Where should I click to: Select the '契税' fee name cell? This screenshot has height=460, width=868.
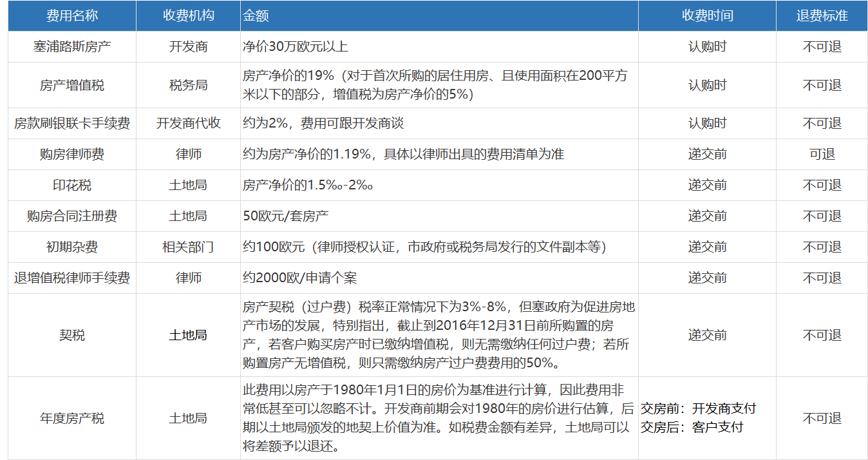click(72, 335)
